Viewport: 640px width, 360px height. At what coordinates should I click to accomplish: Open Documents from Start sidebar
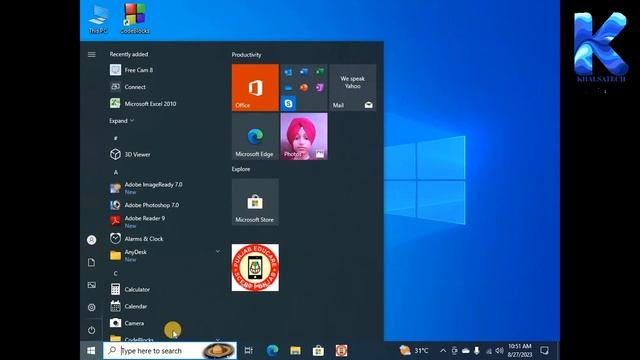coord(91,262)
